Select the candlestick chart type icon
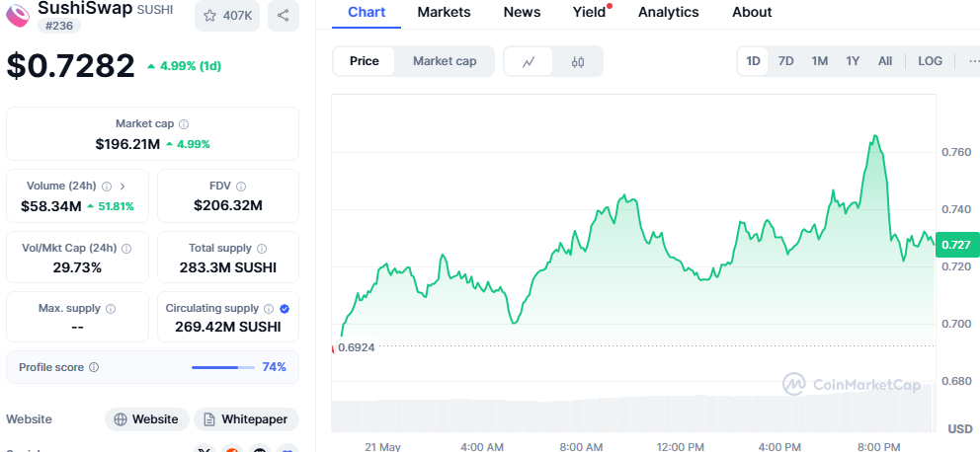 [x=578, y=61]
